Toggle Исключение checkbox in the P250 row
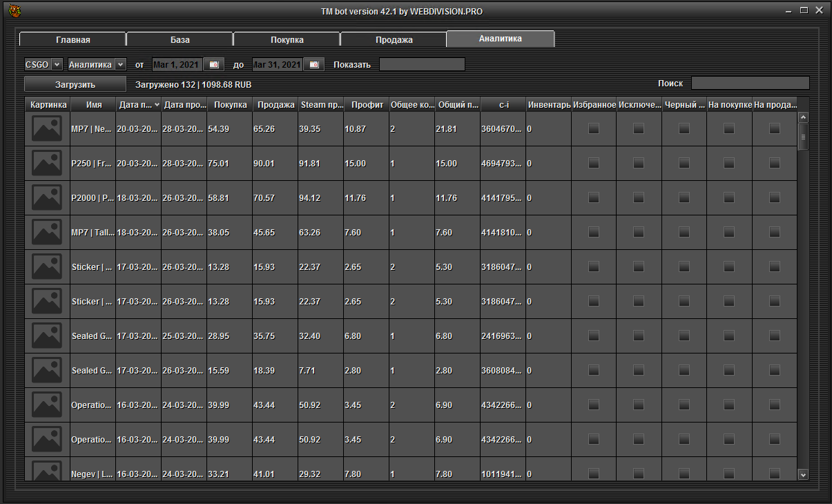Screen dimensions: 832x504 point(639,163)
